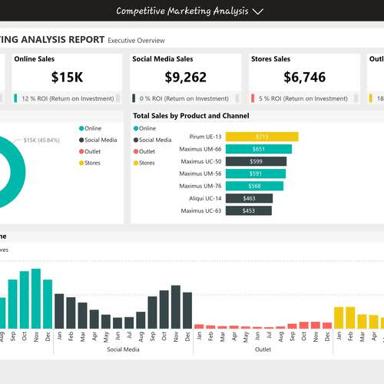Select the Online Sales $15K card value

click(x=67, y=77)
